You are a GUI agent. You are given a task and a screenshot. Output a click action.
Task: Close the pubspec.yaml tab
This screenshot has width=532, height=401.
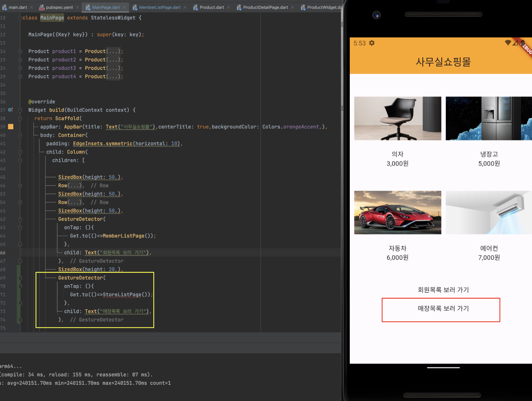pos(77,7)
